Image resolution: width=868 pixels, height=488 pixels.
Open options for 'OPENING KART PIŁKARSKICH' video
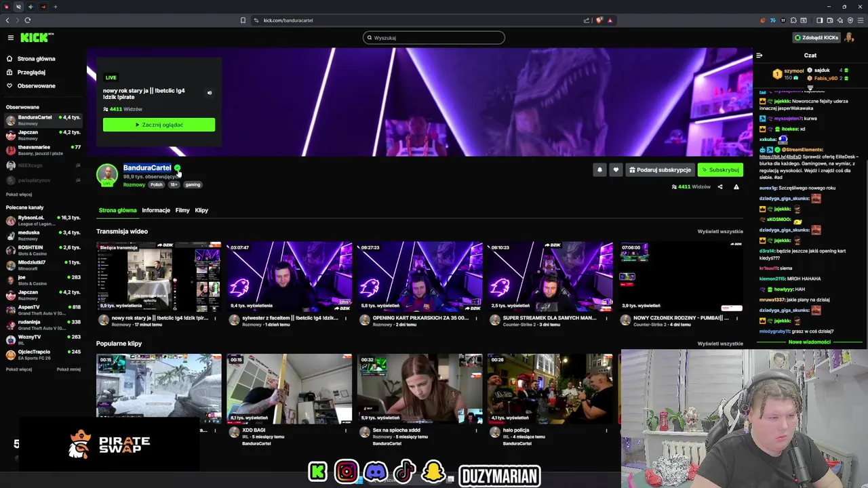tap(476, 318)
